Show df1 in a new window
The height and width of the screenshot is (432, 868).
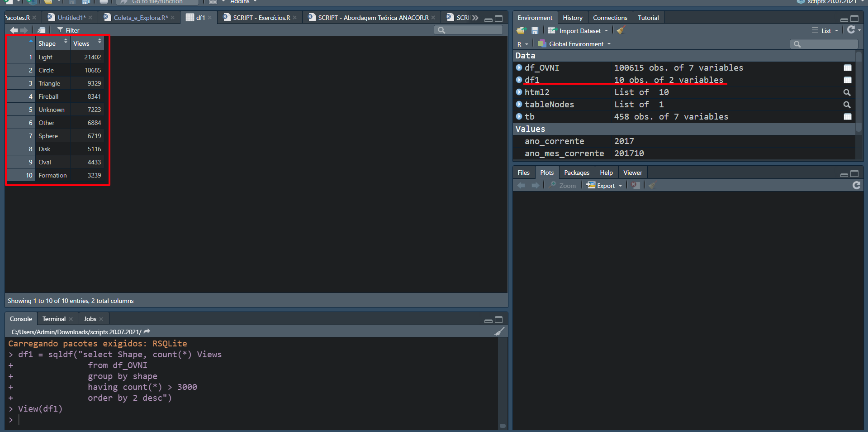tap(42, 30)
